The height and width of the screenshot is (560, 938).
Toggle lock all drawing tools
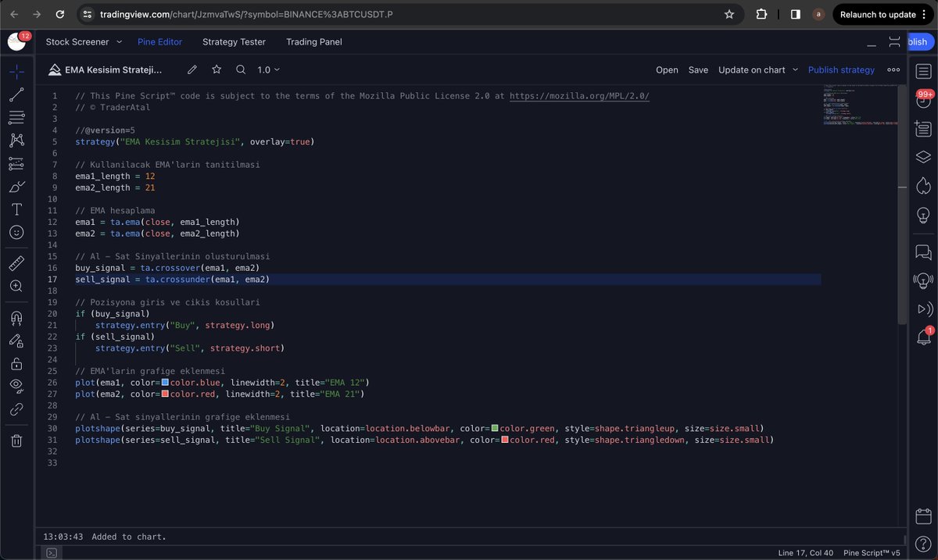tap(16, 363)
